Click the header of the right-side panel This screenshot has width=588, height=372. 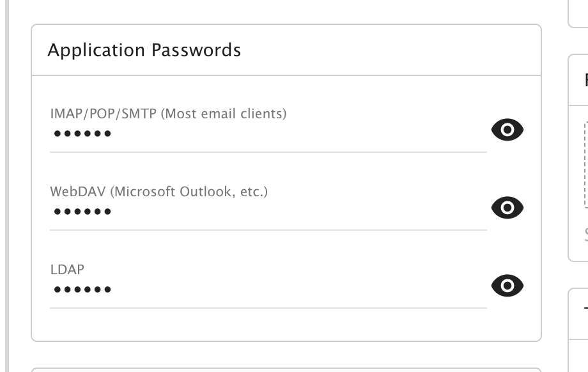pyautogui.click(x=580, y=81)
